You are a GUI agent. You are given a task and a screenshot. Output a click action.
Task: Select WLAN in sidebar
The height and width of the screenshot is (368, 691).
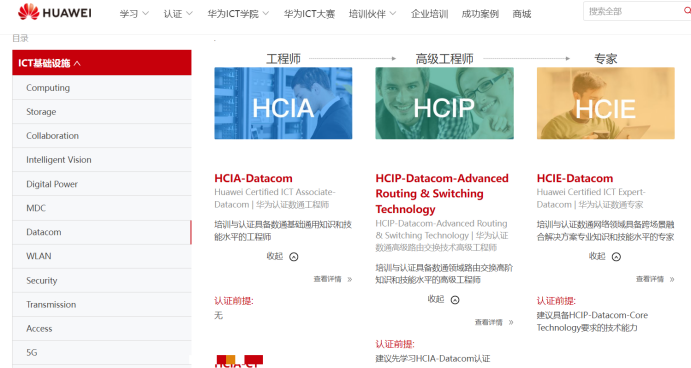point(102,256)
